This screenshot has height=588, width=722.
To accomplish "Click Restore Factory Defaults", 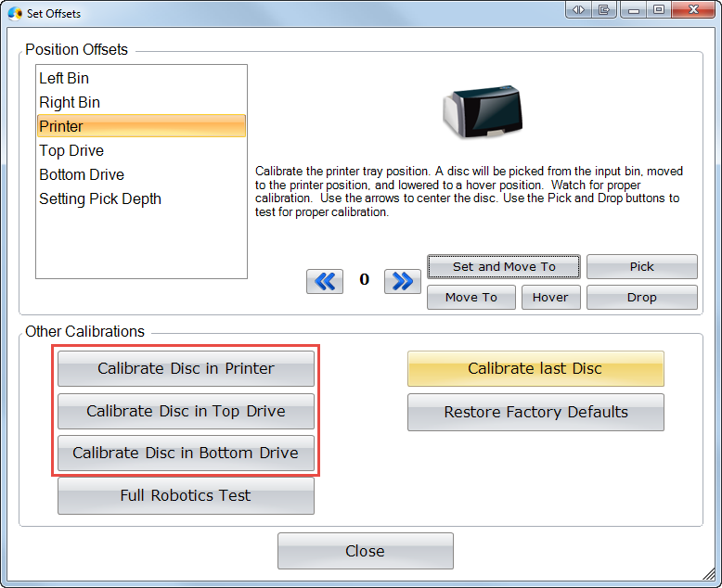I will tap(535, 412).
